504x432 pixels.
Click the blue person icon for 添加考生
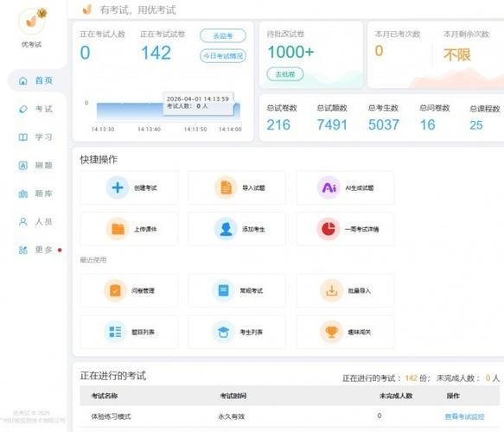pyautogui.click(x=226, y=229)
